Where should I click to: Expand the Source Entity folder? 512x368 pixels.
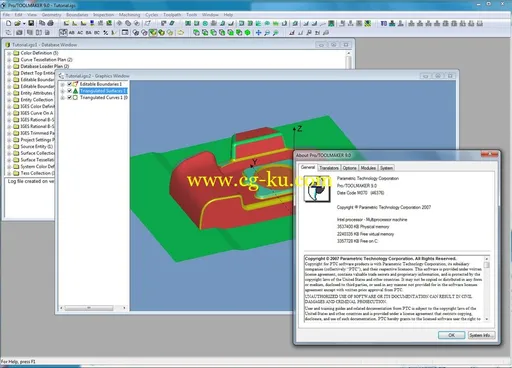coord(9,146)
